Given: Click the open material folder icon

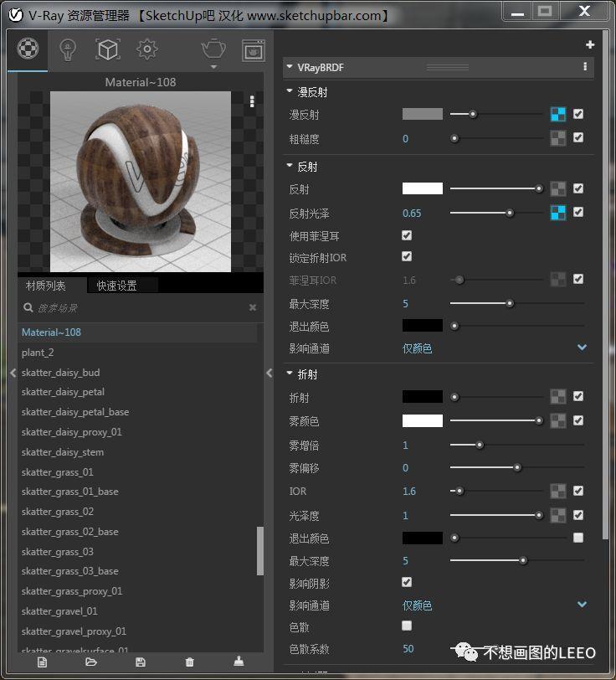Looking at the screenshot, I should click(x=91, y=662).
